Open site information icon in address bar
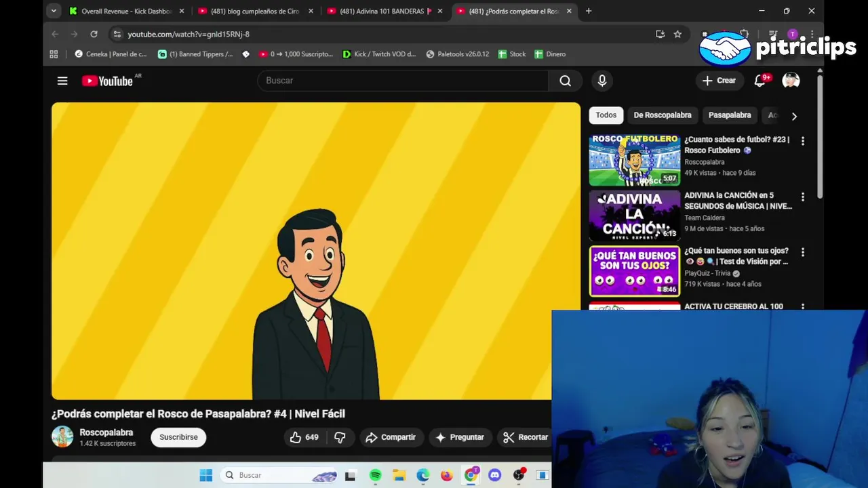The image size is (868, 488). (117, 34)
